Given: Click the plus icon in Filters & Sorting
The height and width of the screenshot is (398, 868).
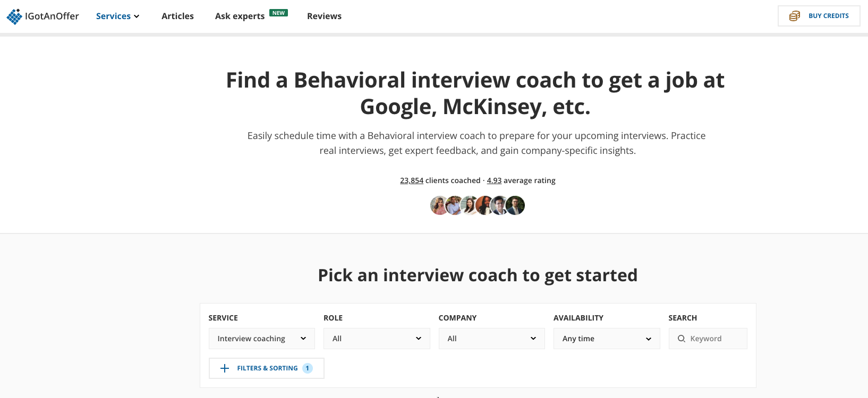Looking at the screenshot, I should (225, 368).
